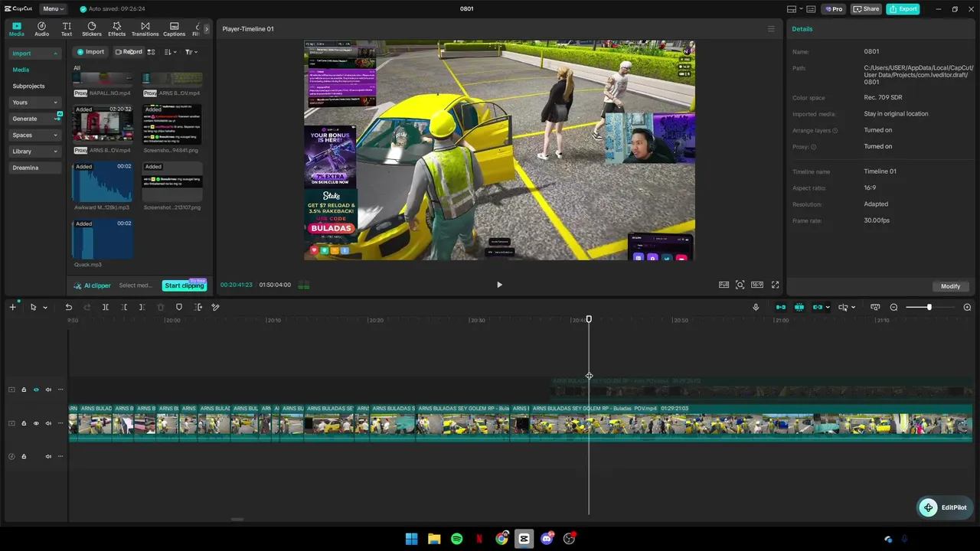This screenshot has height=551, width=980.
Task: Open the layout switcher in title bar
Action: (x=795, y=9)
